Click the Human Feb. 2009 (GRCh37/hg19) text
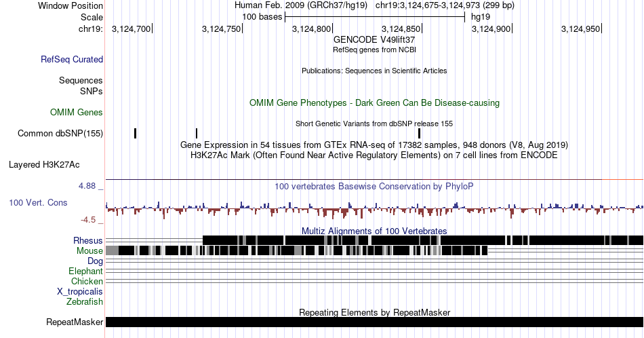 coord(300,5)
